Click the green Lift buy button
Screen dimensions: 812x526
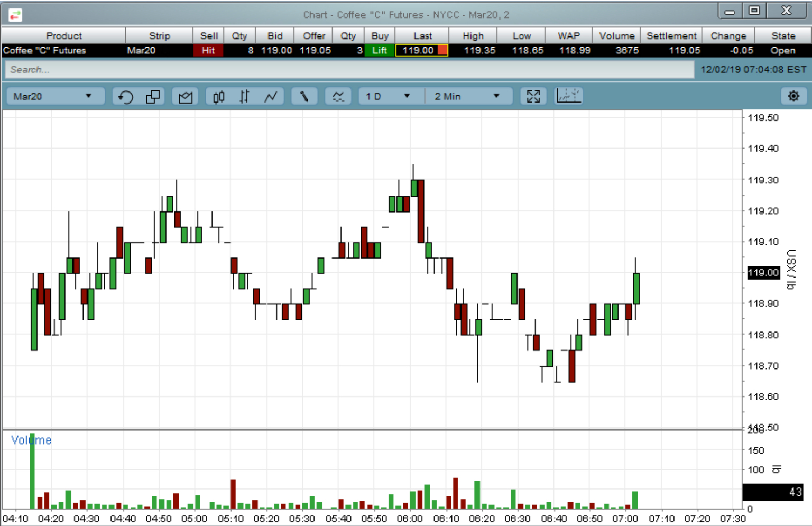[x=380, y=50]
